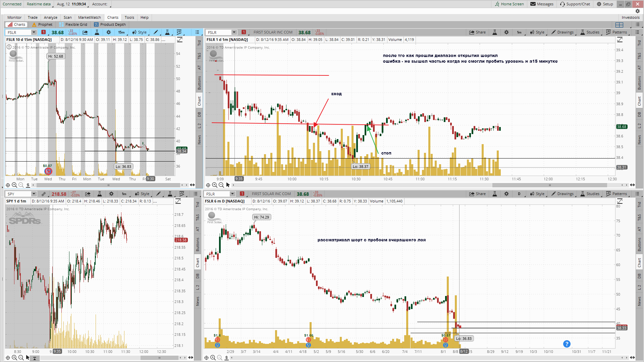Image resolution: width=644 pixels, height=362 pixels.
Task: Toggle symbol link chain icon on SPY chart
Action: tap(44, 194)
